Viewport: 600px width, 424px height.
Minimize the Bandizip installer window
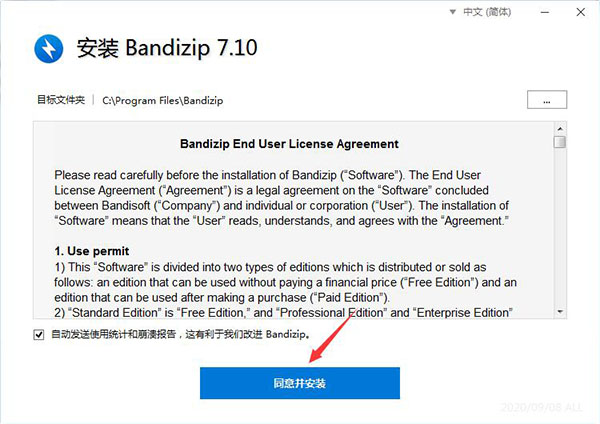545,12
